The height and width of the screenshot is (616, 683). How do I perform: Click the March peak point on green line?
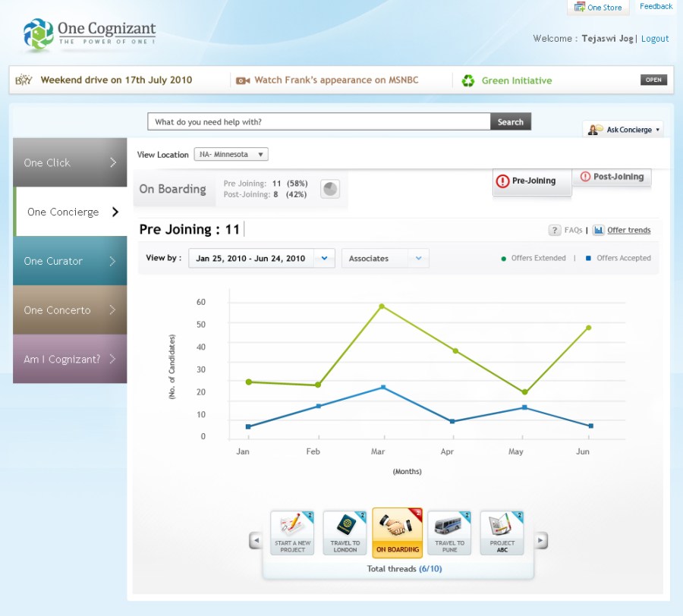pos(382,306)
